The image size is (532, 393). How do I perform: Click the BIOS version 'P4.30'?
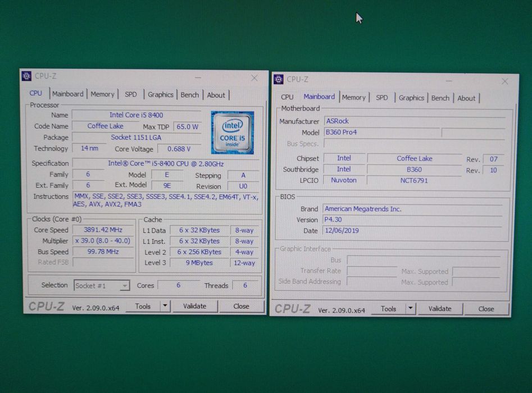[x=412, y=220]
